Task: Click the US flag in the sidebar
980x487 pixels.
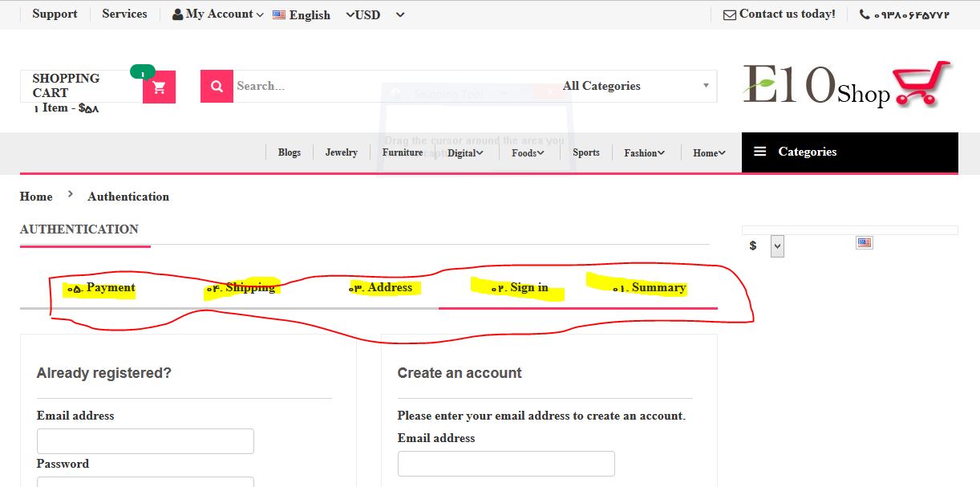Action: (x=864, y=242)
